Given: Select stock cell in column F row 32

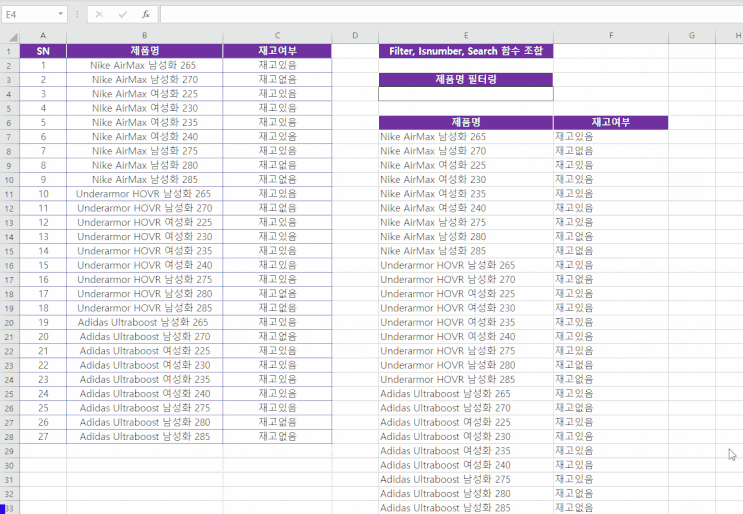Looking at the screenshot, I should click(611, 494).
